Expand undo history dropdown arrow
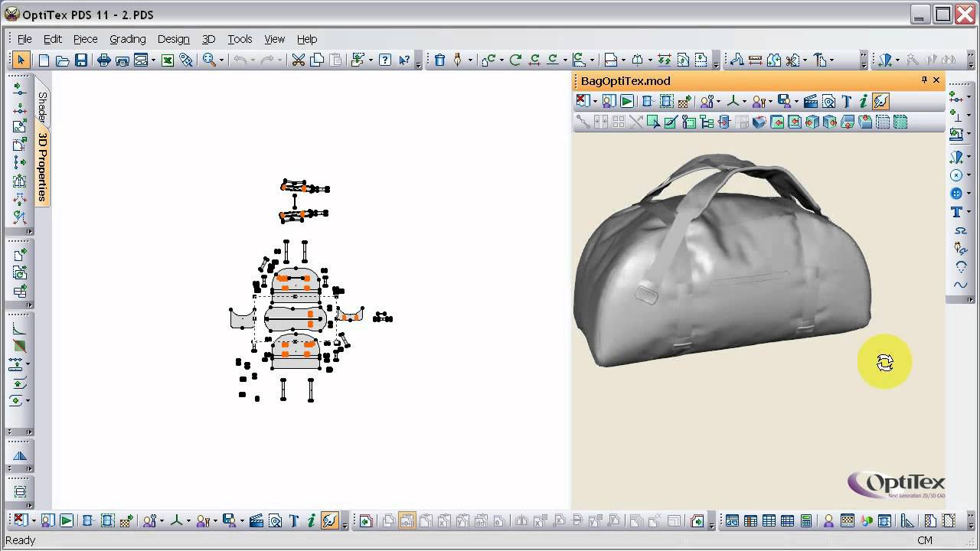This screenshot has height=551, width=980. [253, 60]
